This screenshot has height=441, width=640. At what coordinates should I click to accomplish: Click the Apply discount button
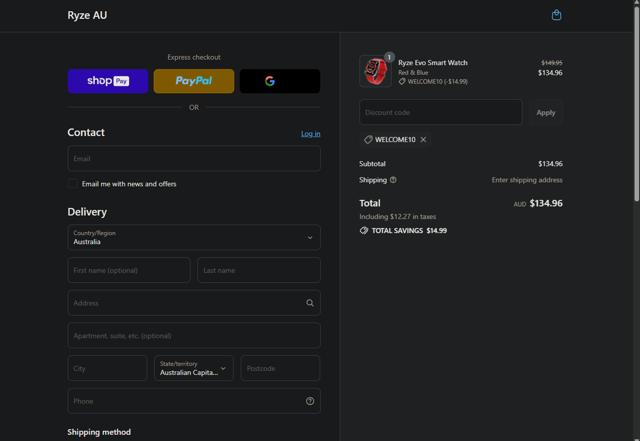pos(546,112)
